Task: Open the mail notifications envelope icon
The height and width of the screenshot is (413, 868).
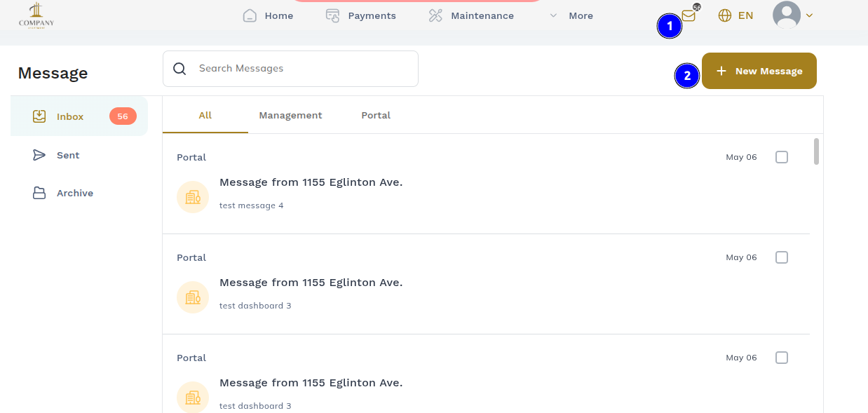Action: click(689, 15)
